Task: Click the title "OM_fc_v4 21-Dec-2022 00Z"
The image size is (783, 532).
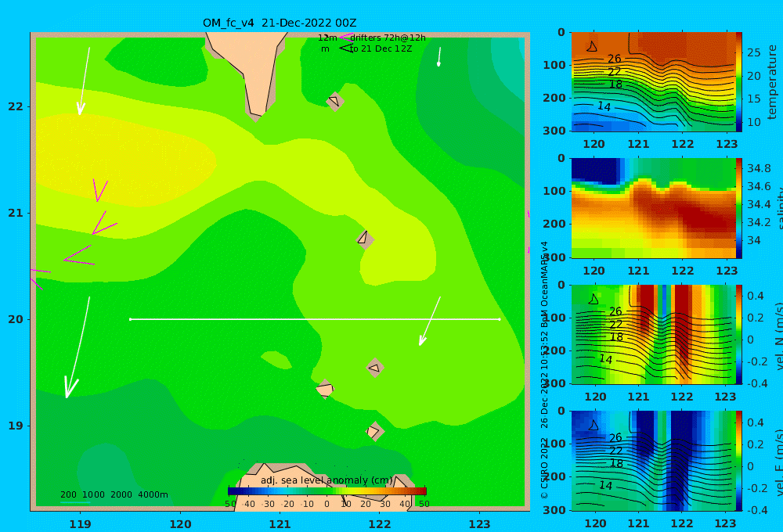Action: (280, 23)
